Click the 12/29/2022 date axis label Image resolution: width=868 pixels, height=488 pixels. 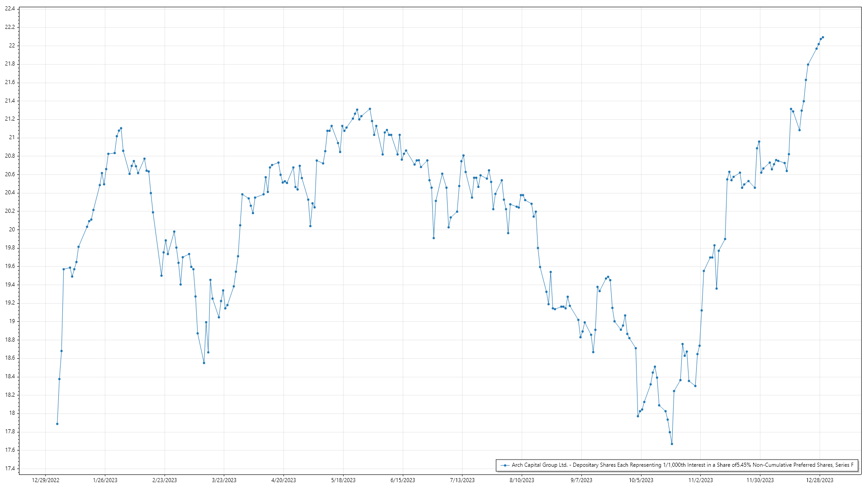pyautogui.click(x=46, y=480)
